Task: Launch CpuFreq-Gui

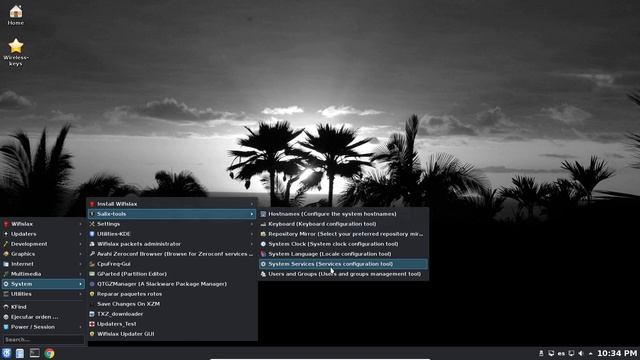Action: (x=172, y=264)
